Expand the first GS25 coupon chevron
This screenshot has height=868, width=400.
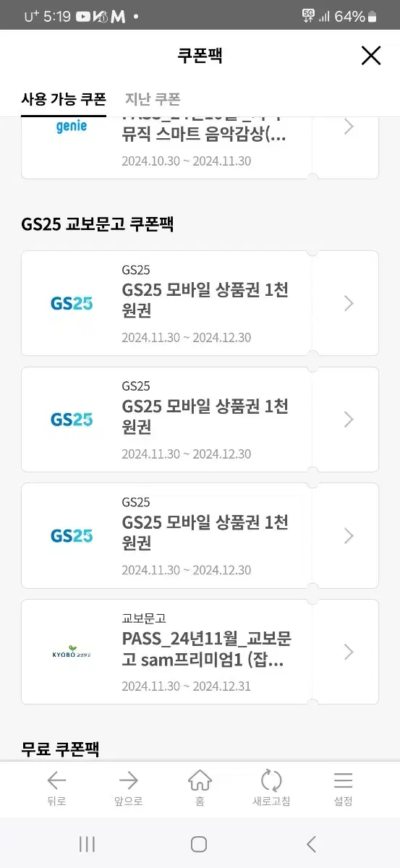click(349, 303)
